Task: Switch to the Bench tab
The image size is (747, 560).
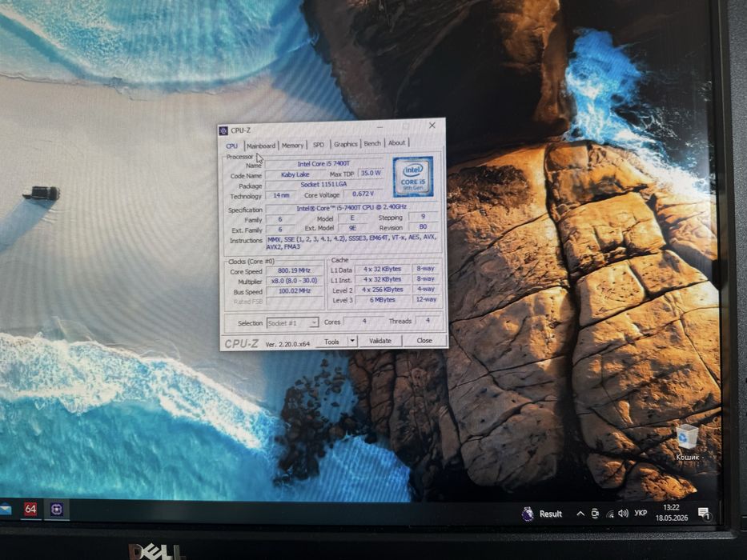Action: (372, 143)
